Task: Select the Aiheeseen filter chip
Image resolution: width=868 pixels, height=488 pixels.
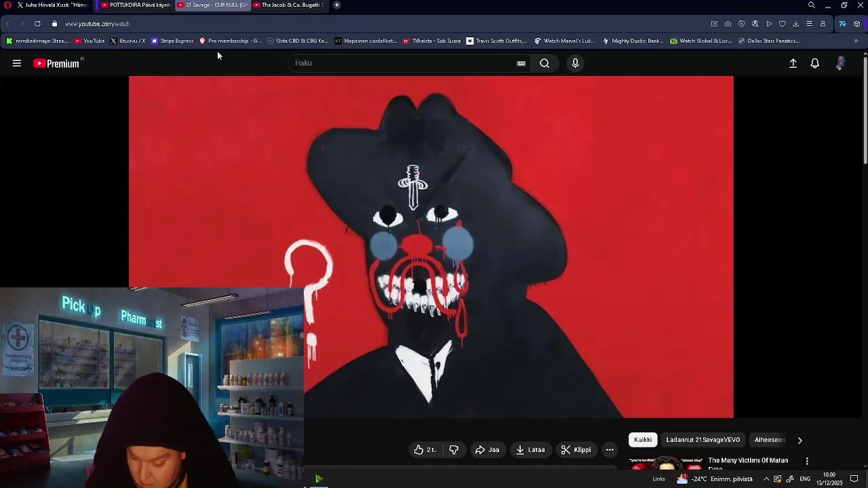Action: 769,440
